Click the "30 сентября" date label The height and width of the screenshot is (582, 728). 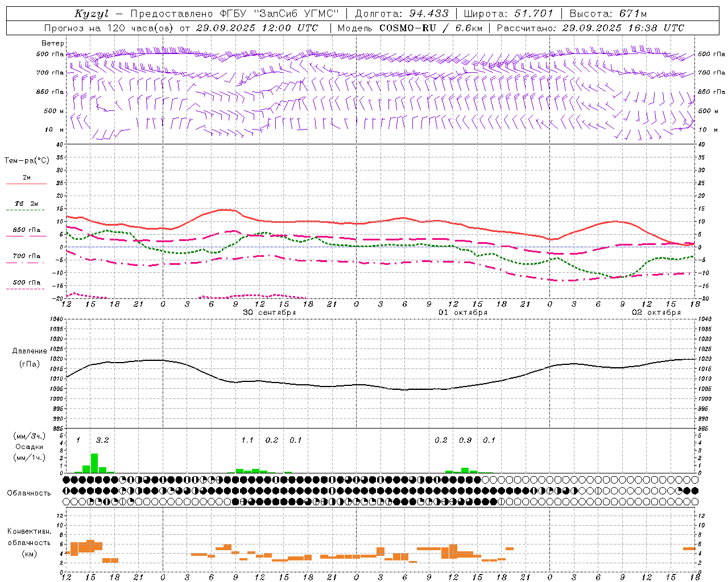pos(269,313)
